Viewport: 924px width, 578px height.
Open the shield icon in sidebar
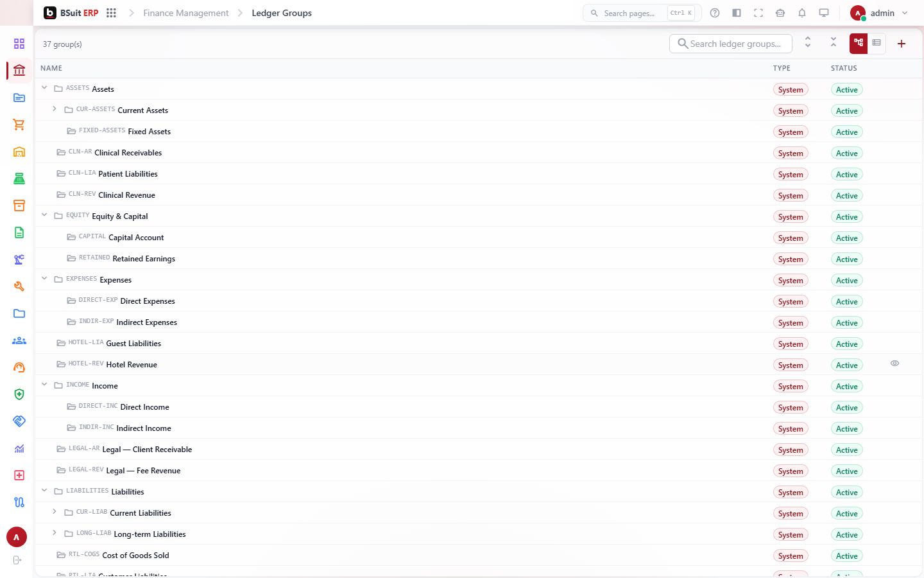tap(19, 394)
